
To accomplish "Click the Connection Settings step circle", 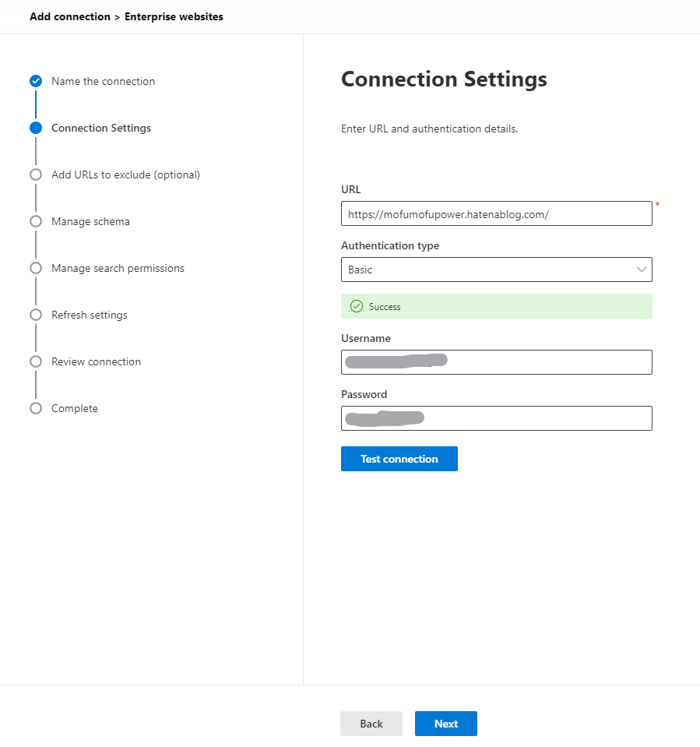I will [36, 128].
